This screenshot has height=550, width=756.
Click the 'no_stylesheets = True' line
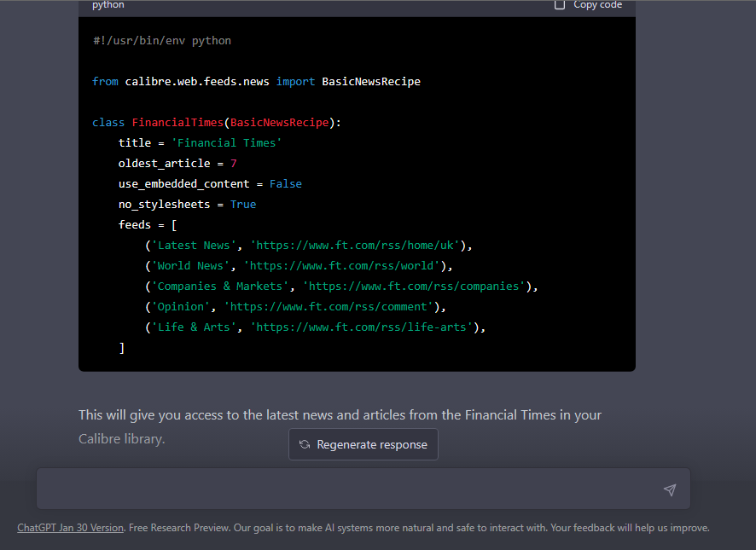(x=187, y=205)
